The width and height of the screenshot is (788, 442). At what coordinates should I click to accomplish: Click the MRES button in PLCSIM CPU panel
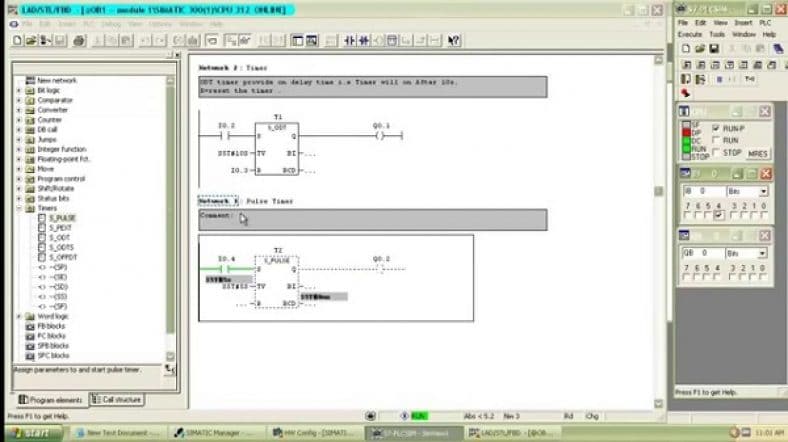point(757,154)
